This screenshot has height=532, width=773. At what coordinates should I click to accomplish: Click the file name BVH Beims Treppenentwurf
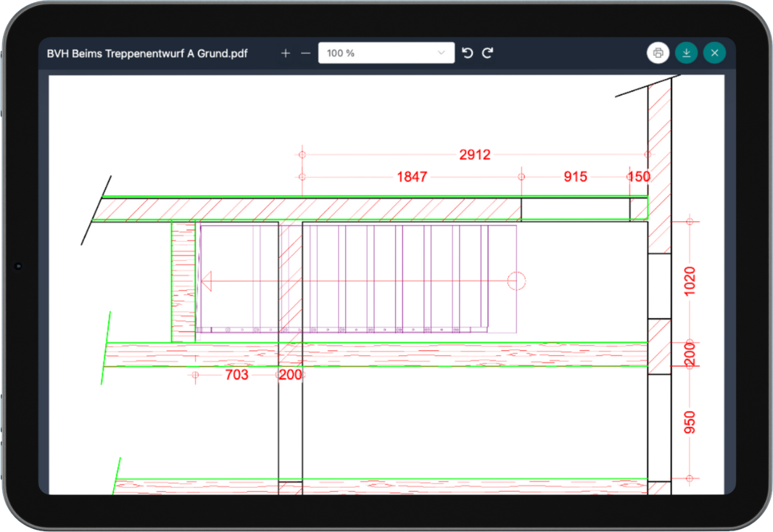coord(147,53)
